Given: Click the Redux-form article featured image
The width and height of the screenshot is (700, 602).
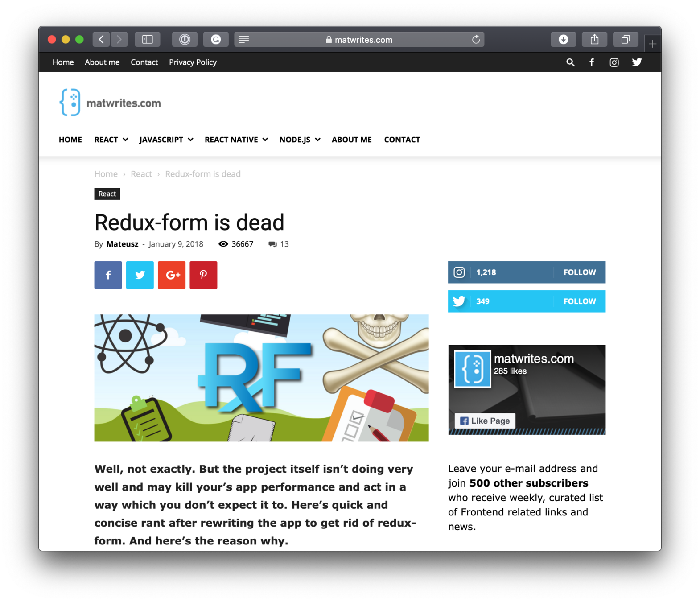Looking at the screenshot, I should [261, 378].
